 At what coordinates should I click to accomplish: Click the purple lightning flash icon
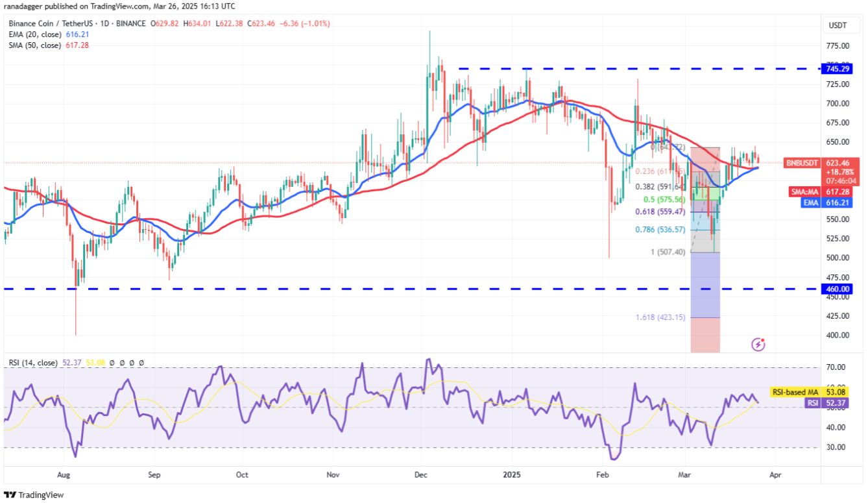[758, 344]
